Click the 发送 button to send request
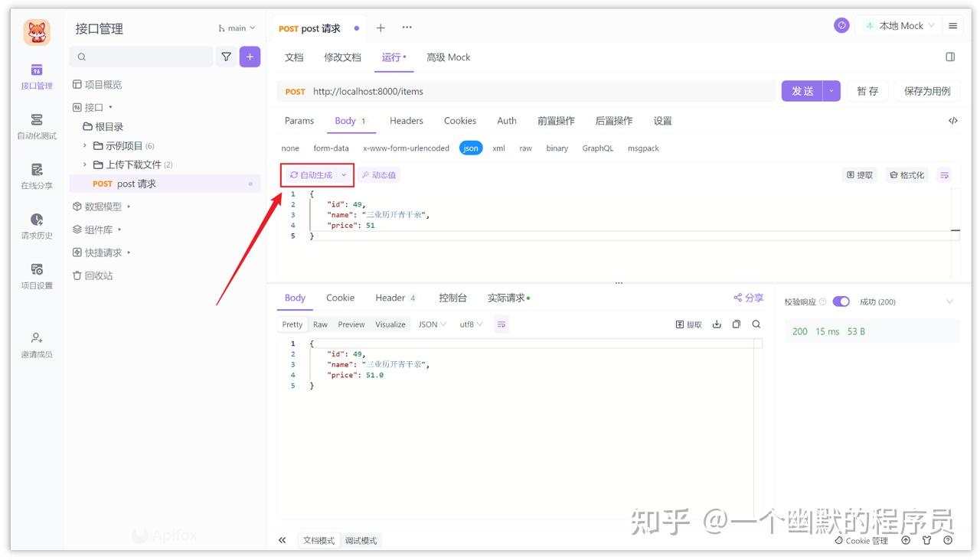The width and height of the screenshot is (980, 560). click(x=802, y=90)
